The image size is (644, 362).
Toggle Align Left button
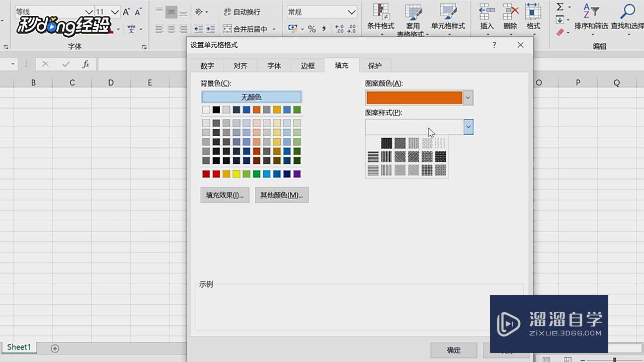(x=159, y=29)
